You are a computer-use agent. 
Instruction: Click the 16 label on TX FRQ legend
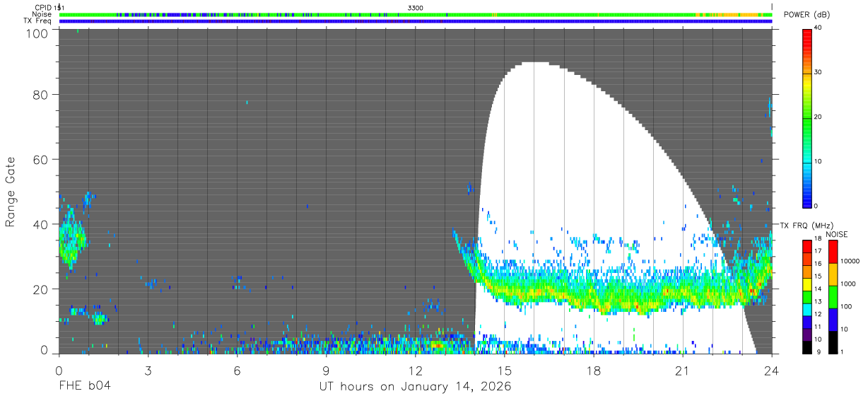coord(816,264)
